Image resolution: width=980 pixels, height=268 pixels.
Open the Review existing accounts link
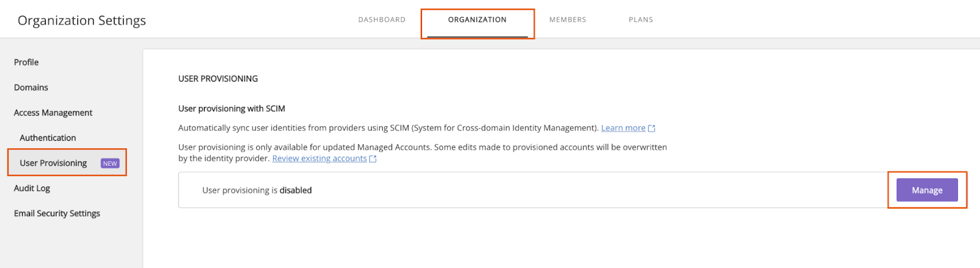[319, 158]
